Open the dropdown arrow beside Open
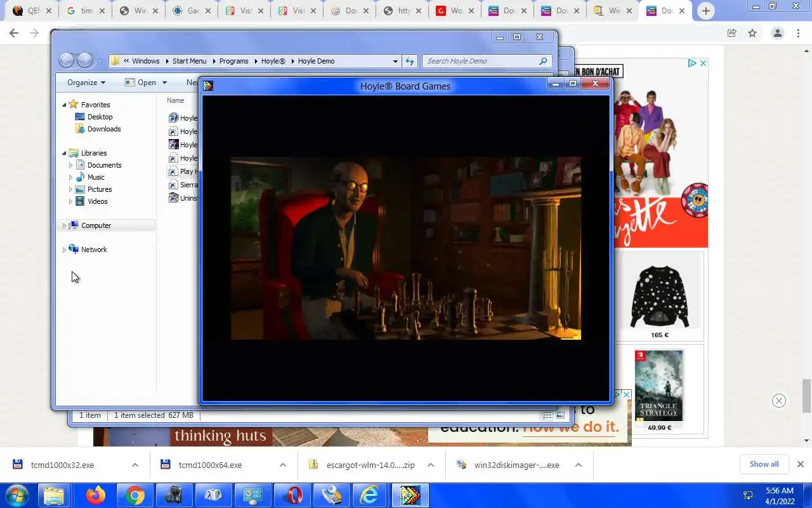Image resolution: width=812 pixels, height=508 pixels. point(164,83)
